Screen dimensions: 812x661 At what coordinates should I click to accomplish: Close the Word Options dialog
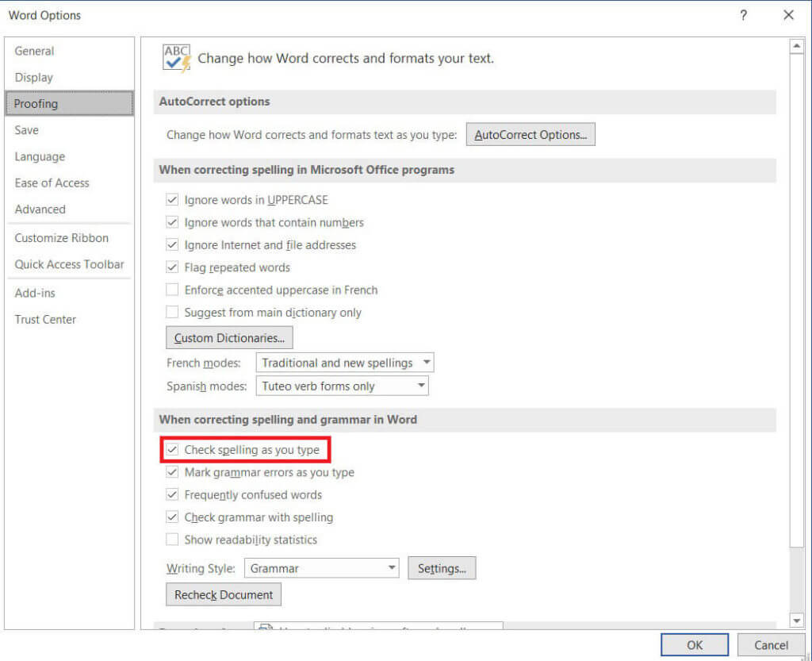click(788, 15)
